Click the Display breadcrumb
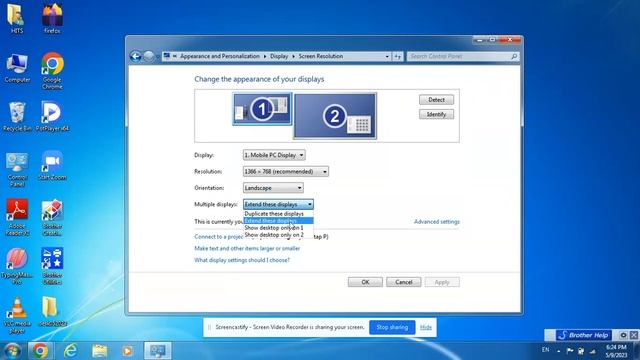Viewport: 640px width, 360px height. click(x=279, y=56)
